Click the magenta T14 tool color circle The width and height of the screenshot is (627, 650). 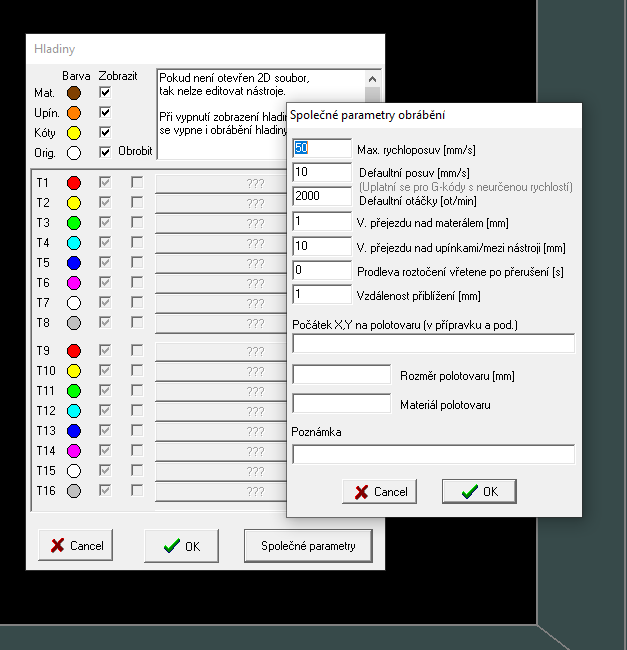pyautogui.click(x=73, y=451)
